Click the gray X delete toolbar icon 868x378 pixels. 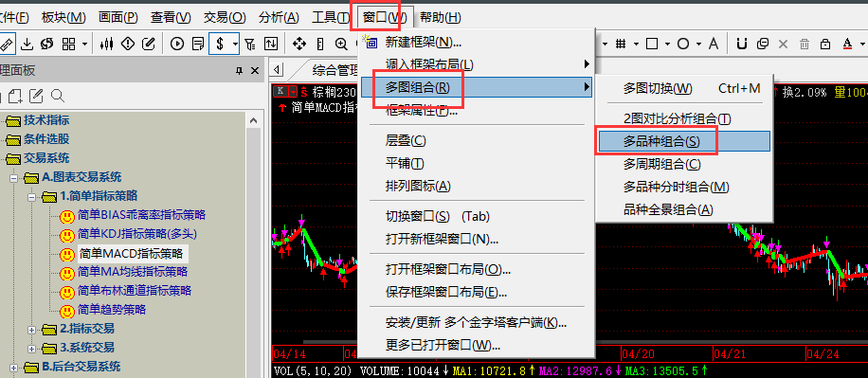click(783, 44)
